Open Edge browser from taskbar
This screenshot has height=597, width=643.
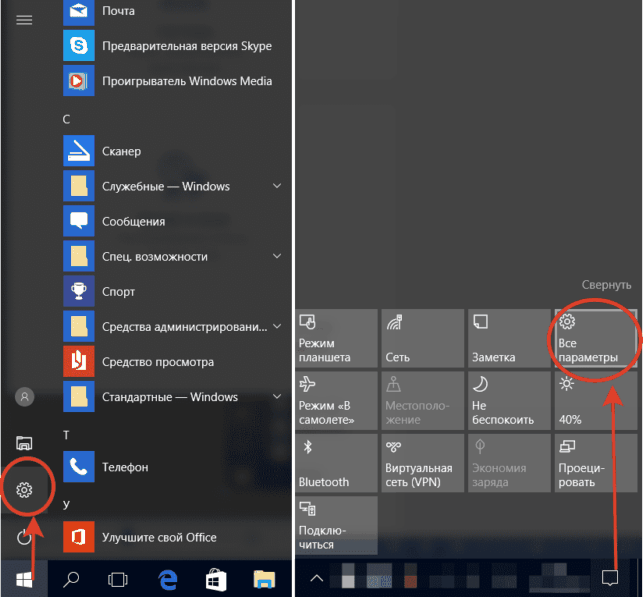click(168, 580)
